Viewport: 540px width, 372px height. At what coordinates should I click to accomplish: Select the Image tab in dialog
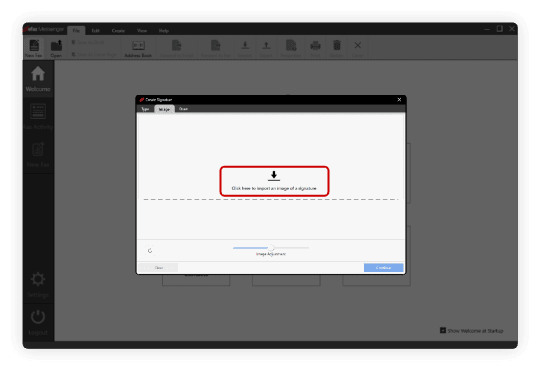[x=164, y=109]
